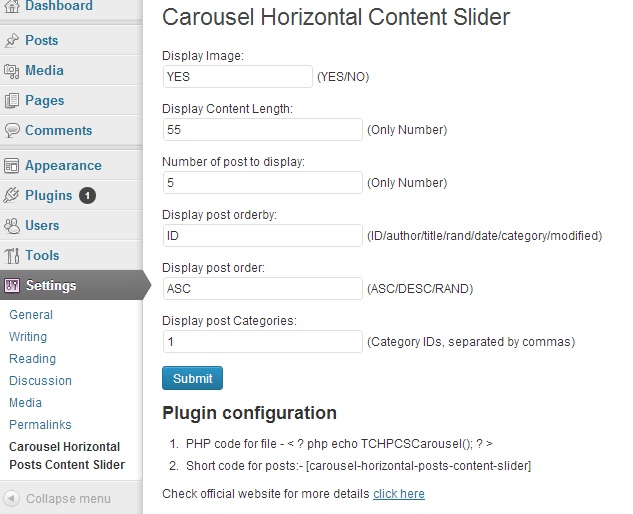Click the Posts pushpin icon
633x514 pixels.
point(12,40)
